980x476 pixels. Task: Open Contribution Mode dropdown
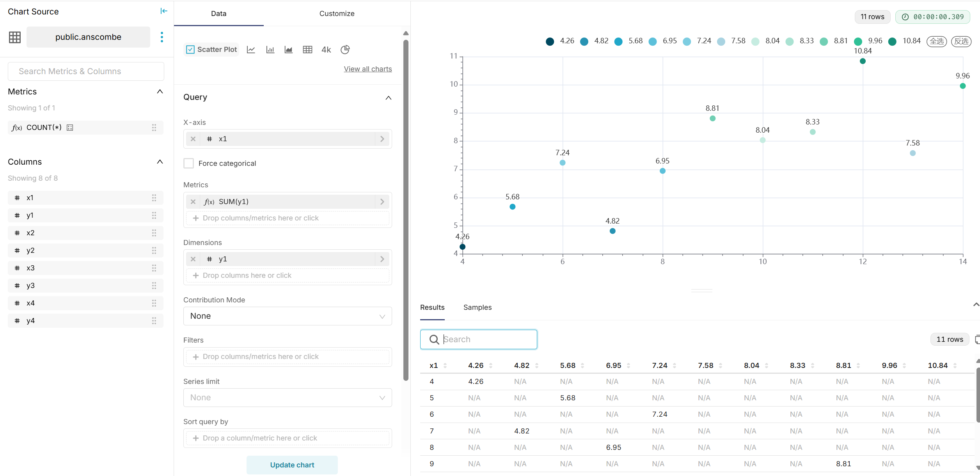[288, 316]
